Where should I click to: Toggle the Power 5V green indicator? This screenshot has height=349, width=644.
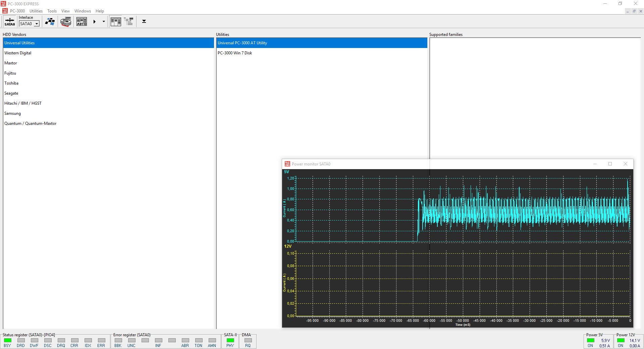[x=591, y=340]
